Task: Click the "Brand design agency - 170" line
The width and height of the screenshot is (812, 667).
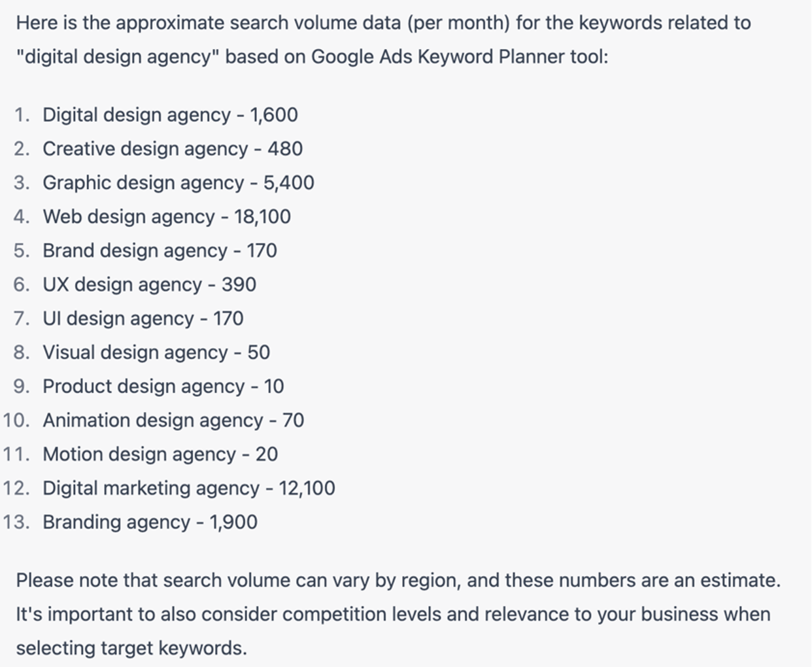Action: [x=160, y=251]
